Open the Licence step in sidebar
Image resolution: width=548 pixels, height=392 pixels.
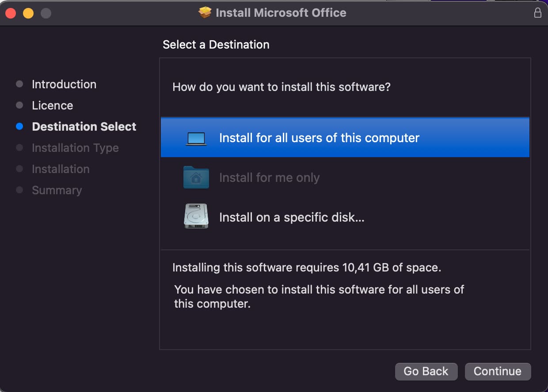click(53, 106)
